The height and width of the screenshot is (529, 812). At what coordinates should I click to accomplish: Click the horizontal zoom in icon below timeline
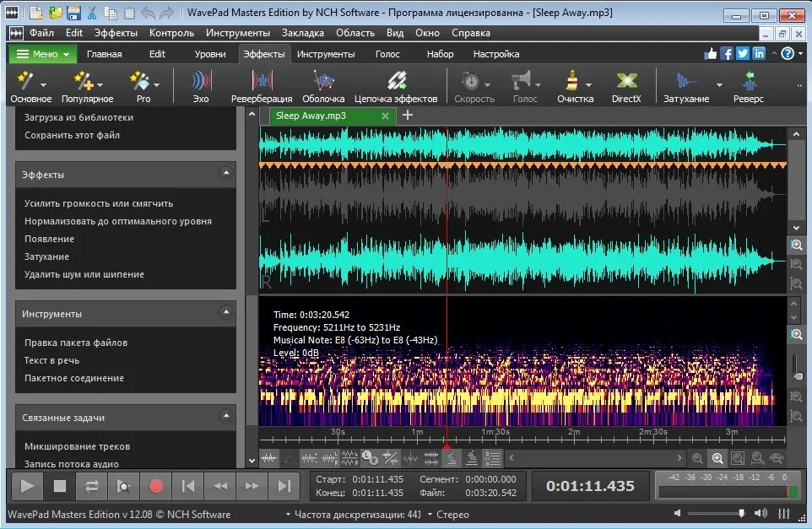click(x=717, y=458)
